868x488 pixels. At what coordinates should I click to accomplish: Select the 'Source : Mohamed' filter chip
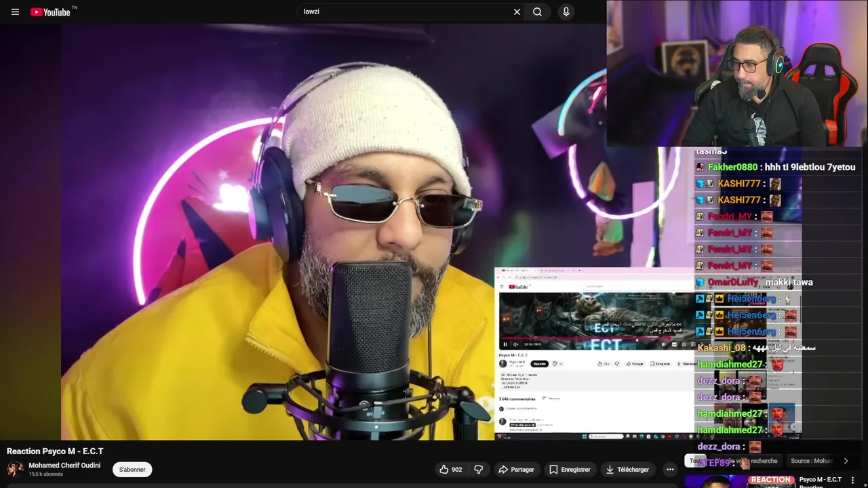[812, 461]
